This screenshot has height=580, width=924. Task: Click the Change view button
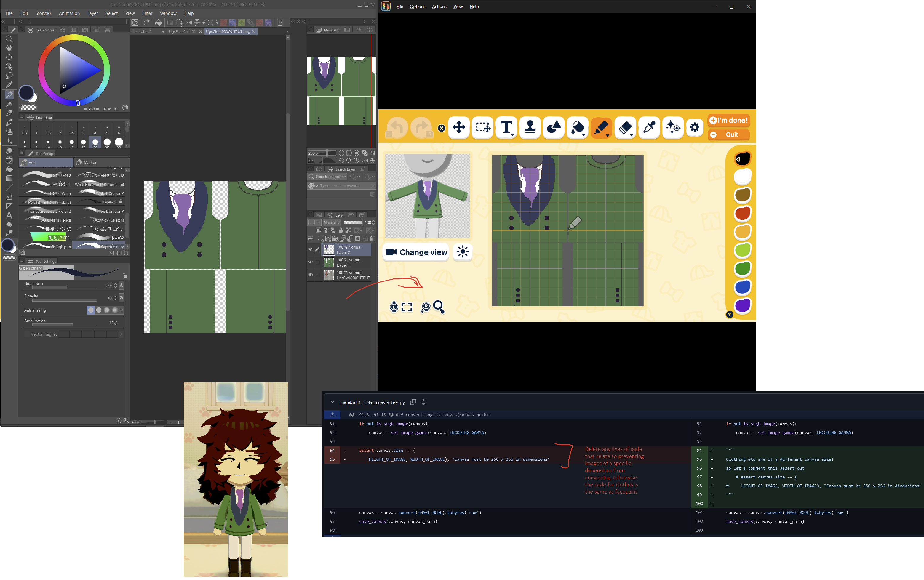click(x=416, y=252)
